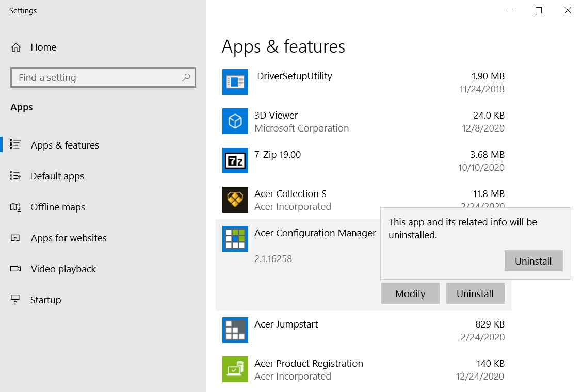Click the DriverSetupUtility app icon

235,81
